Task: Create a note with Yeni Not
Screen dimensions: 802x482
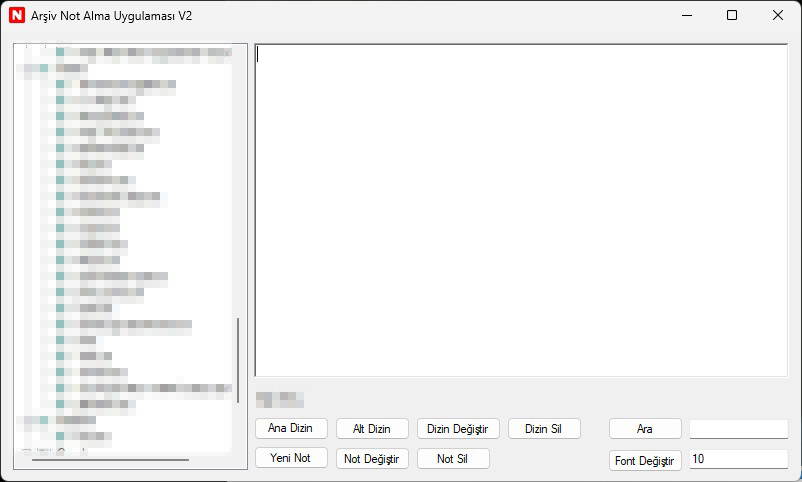Action: tap(291, 458)
